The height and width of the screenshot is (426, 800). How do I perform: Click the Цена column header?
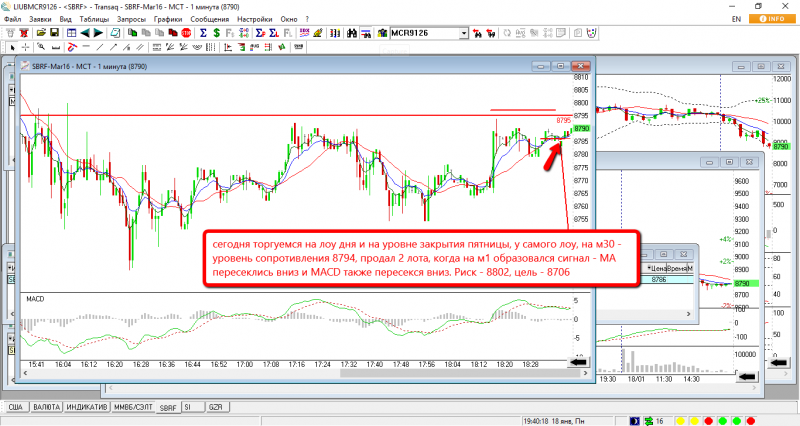[x=657, y=268]
